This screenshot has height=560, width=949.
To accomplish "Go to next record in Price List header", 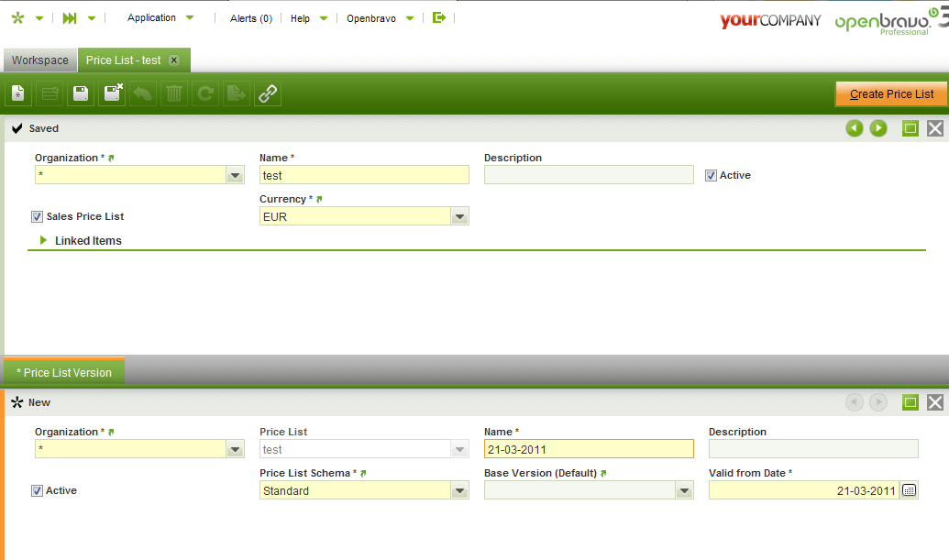I will [878, 128].
